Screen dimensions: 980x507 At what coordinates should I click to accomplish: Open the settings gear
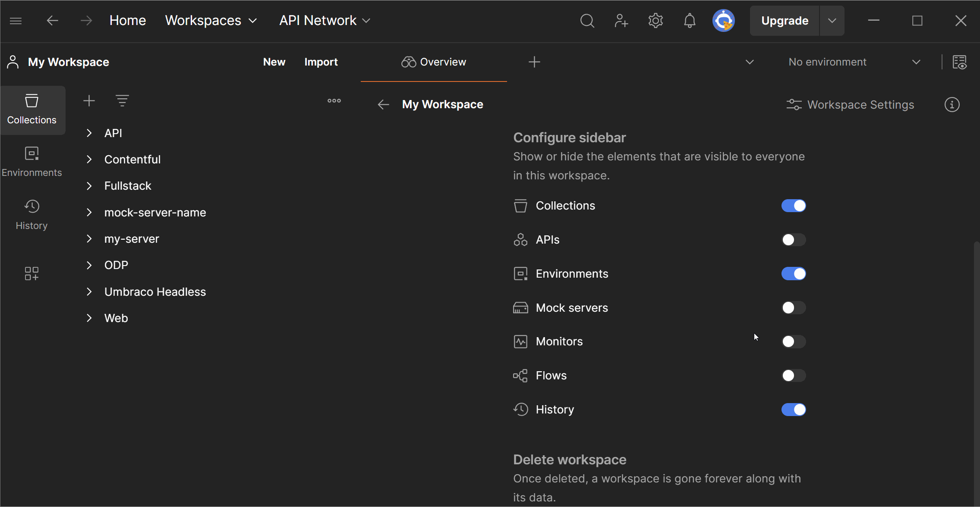(655, 21)
